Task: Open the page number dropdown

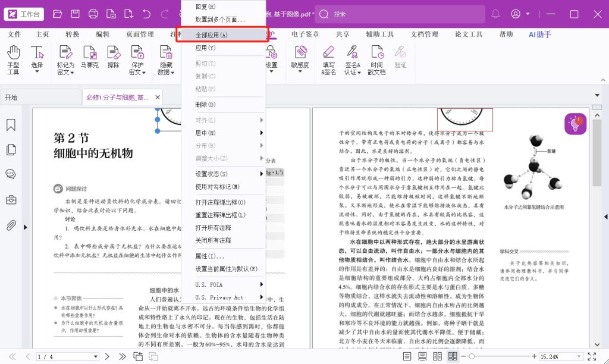Action: click(96, 356)
